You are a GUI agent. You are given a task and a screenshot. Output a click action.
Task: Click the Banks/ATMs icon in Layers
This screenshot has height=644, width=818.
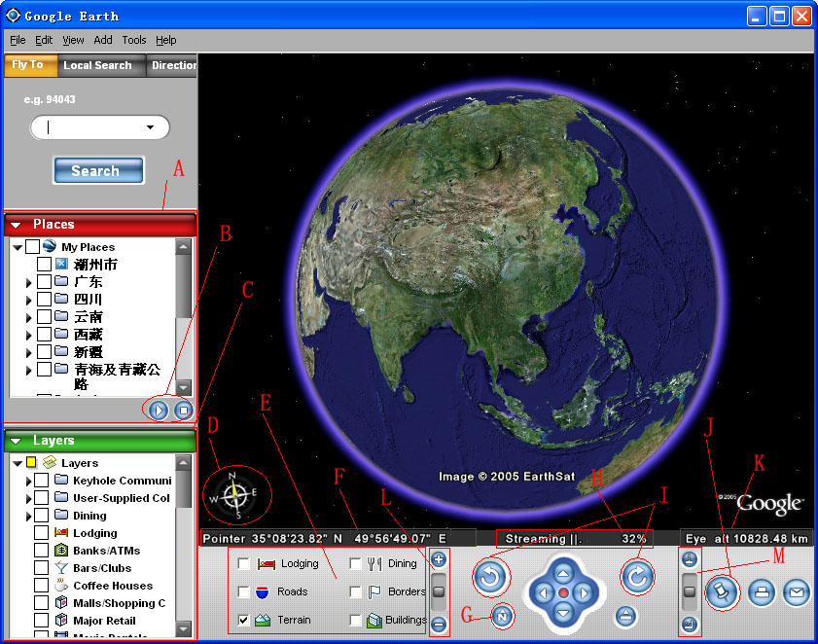click(61, 550)
